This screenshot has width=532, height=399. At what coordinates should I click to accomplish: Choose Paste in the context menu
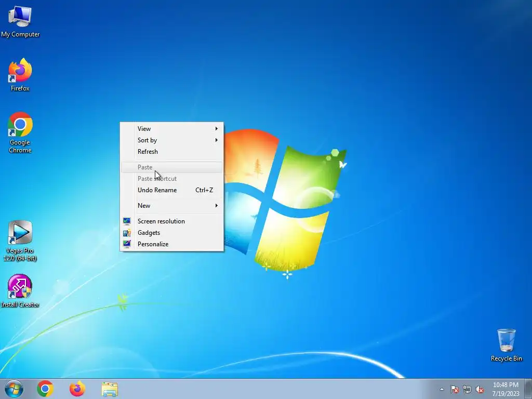[171, 167]
